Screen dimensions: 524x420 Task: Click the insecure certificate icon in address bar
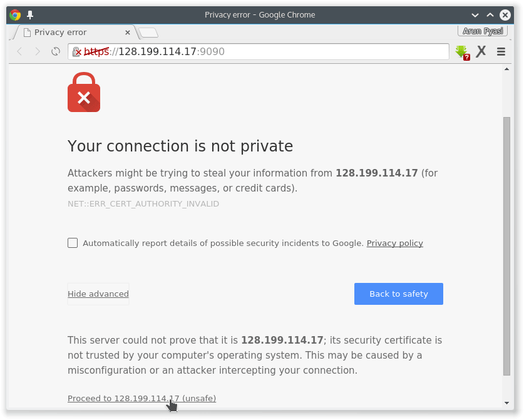[x=77, y=52]
